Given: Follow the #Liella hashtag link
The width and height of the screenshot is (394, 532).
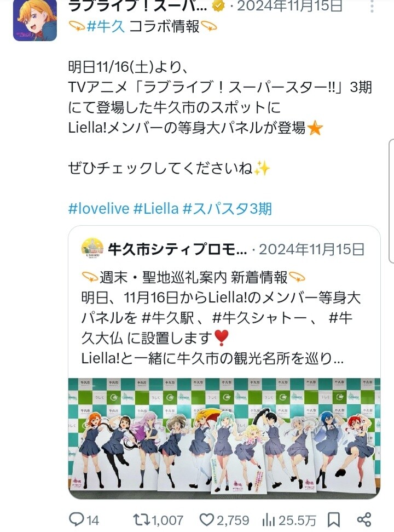Looking at the screenshot, I should (x=156, y=208).
